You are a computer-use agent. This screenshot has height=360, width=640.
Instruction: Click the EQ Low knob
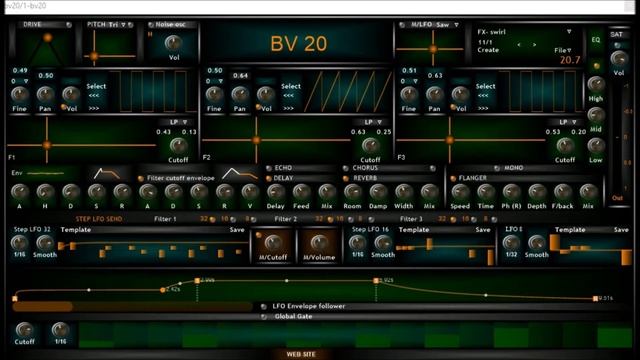(x=596, y=145)
